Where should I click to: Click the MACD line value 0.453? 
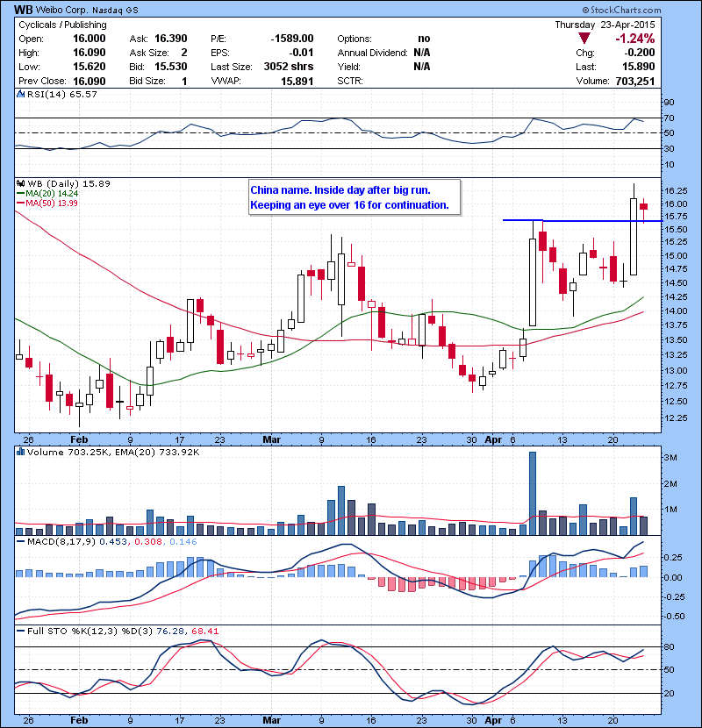(113, 542)
